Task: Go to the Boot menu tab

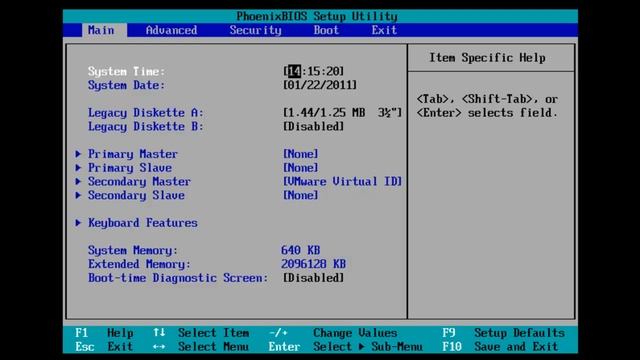Action: [x=326, y=30]
